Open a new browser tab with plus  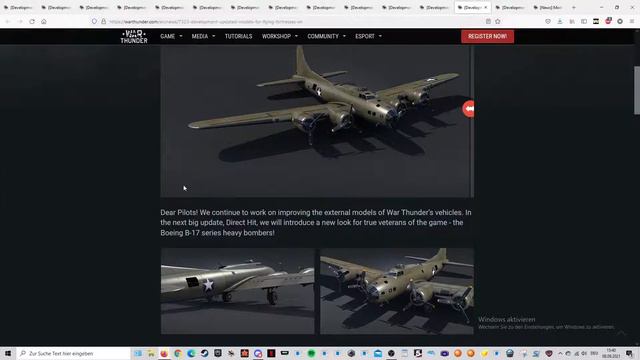[573, 7]
